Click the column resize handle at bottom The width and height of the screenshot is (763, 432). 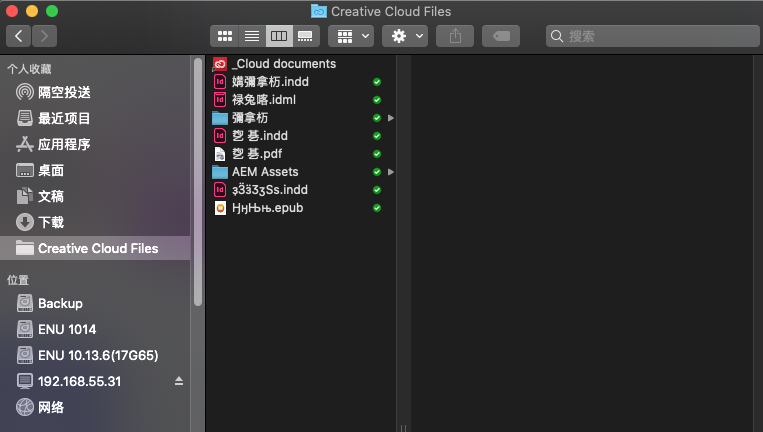click(403, 428)
